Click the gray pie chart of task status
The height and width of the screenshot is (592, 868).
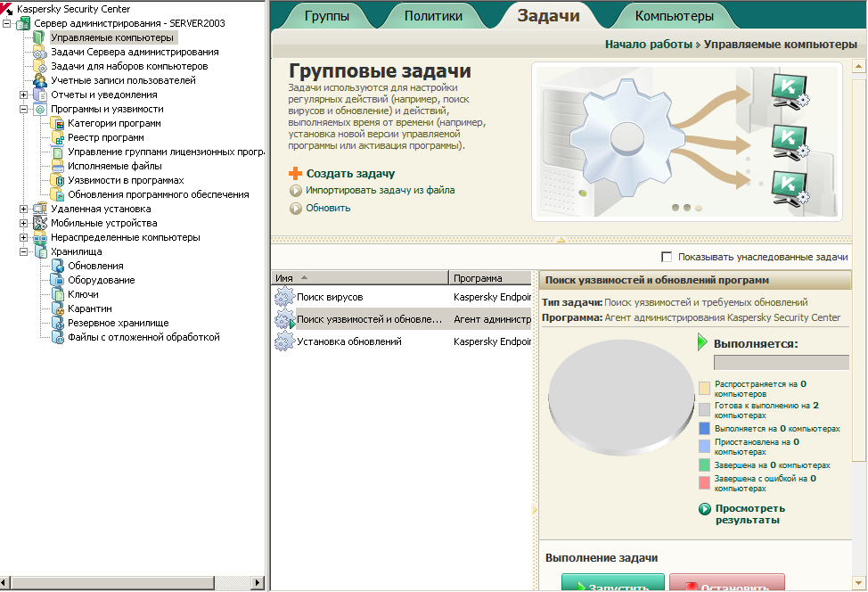621,398
